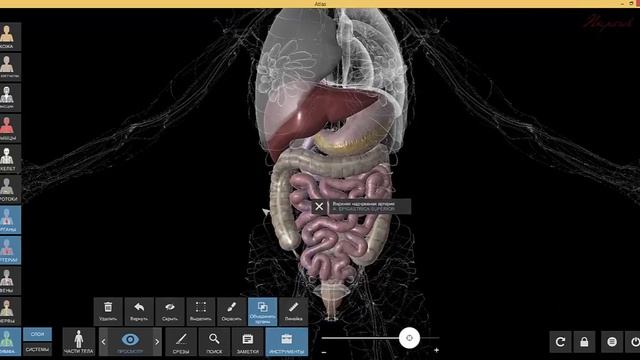Reset the view with the refresh icon
Screen dimensions: 640x360
point(560,342)
